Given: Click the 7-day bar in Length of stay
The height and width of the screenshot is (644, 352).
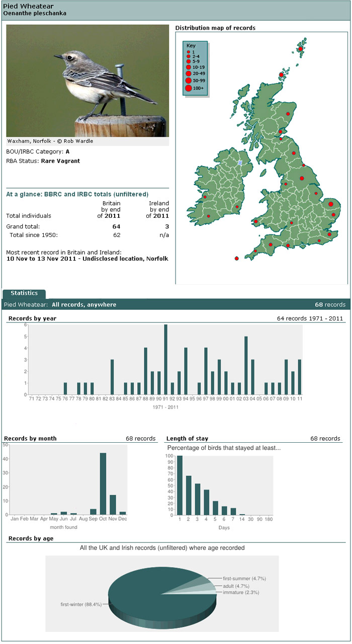Looking at the screenshot, I should click(233, 512).
